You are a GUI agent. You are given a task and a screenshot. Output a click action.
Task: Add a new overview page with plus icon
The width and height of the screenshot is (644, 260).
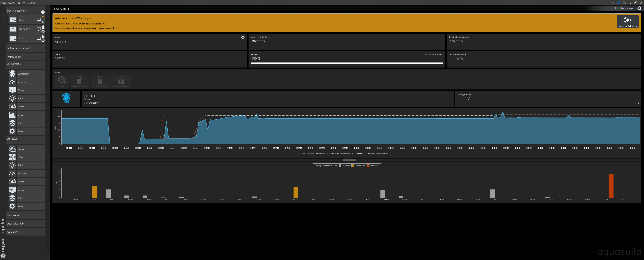point(43,12)
